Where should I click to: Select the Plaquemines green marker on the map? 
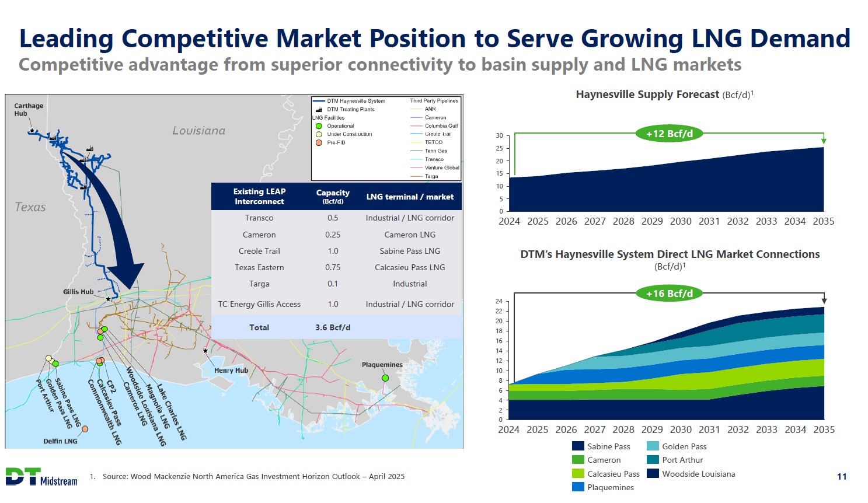(385, 378)
